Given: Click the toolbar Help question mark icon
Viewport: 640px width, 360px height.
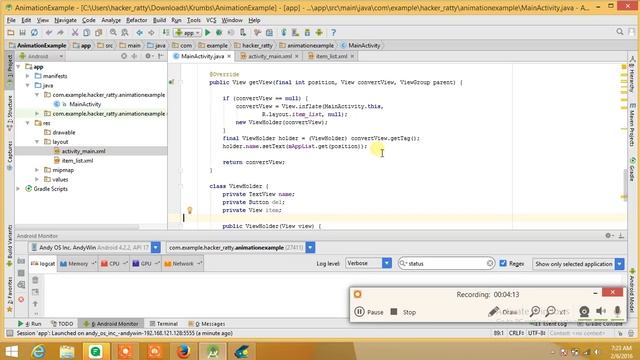Looking at the screenshot, I should (x=333, y=32).
